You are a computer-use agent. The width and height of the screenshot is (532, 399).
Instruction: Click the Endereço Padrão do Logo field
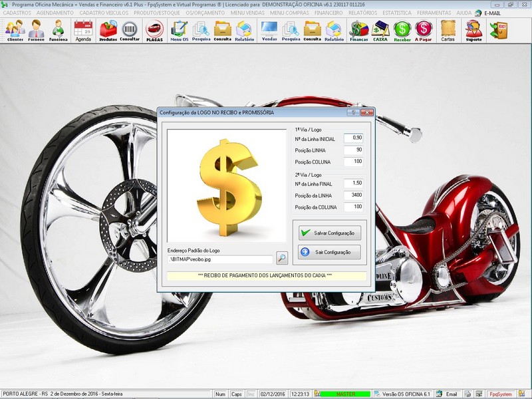click(x=220, y=259)
